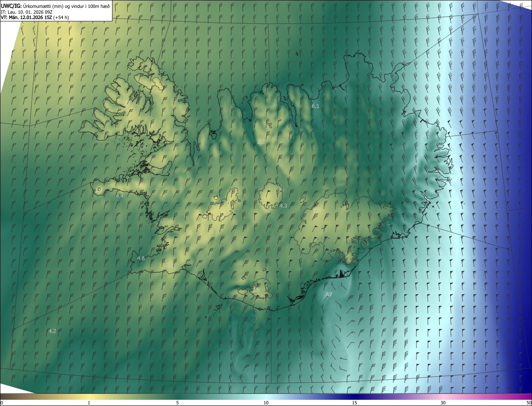Click the colorbar tick label 1
Viewport: 532px width, 406px height.
pos(89,403)
